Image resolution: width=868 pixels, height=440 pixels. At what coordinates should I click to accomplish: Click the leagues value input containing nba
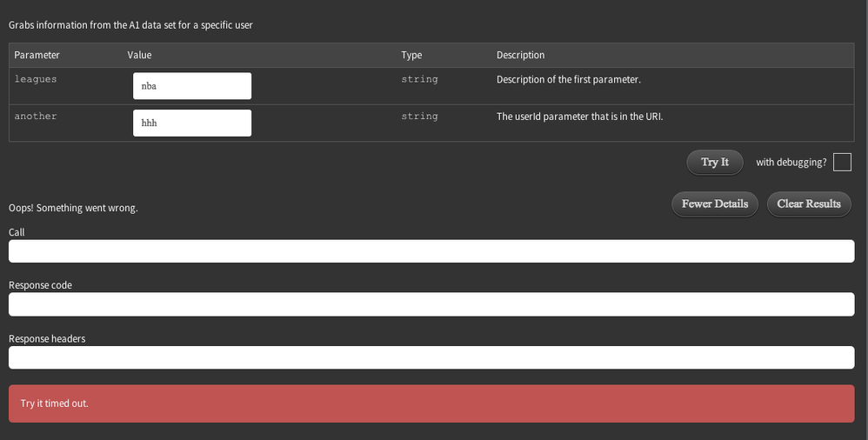[x=191, y=86]
